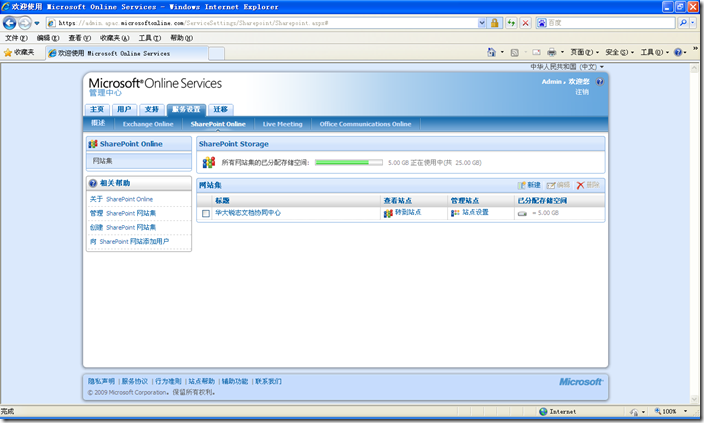Open the 工具 command bar dropdown
Screen dimensions: 704x423
click(x=655, y=52)
